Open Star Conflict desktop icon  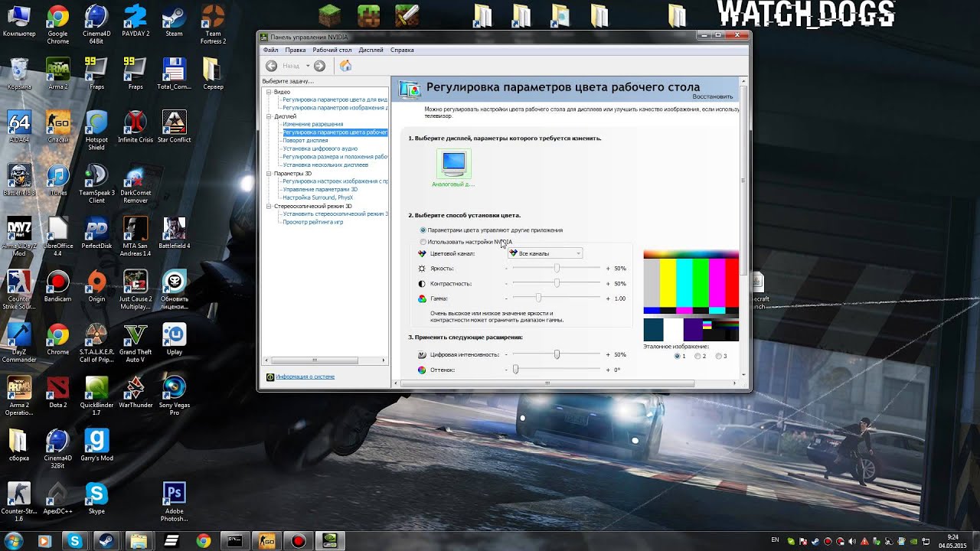pyautogui.click(x=174, y=127)
